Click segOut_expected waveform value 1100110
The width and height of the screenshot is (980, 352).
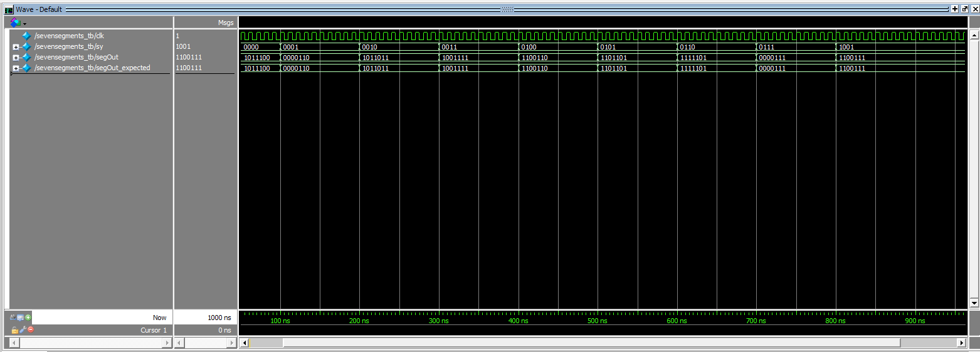535,68
